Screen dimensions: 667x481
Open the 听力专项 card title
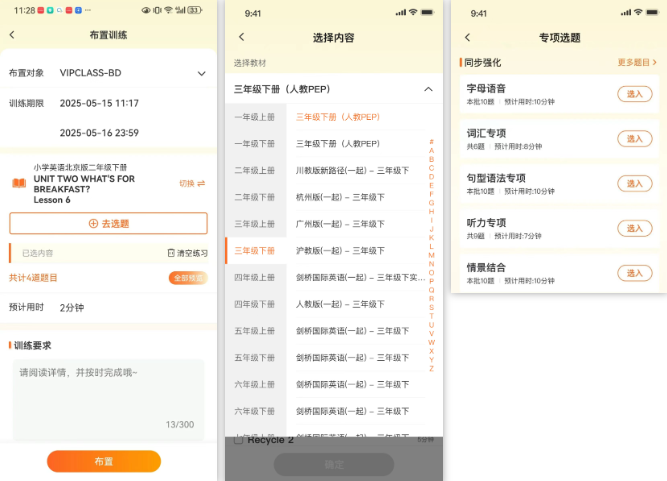486,223
